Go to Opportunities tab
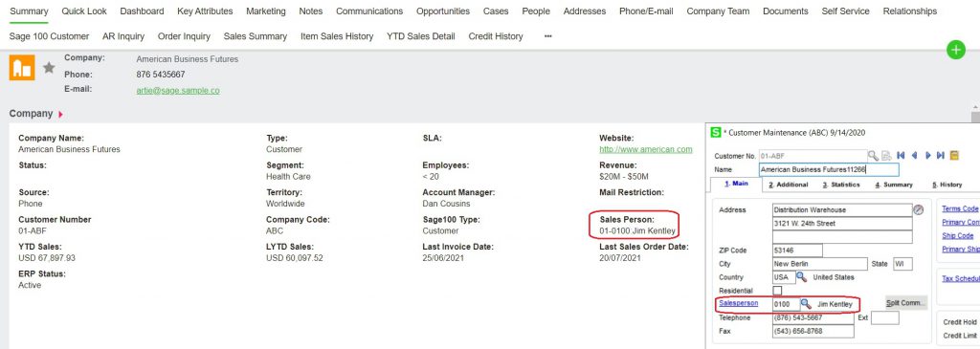980x349 pixels. [443, 11]
